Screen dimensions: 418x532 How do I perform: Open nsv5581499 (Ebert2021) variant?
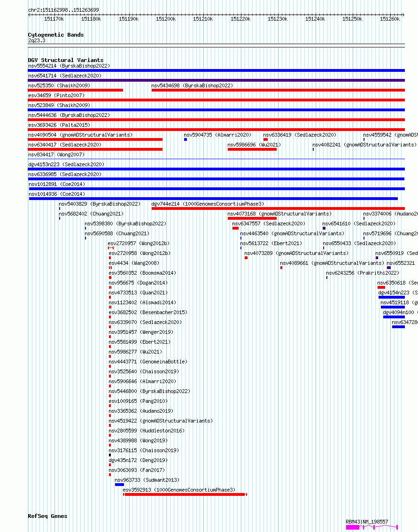tap(139, 341)
